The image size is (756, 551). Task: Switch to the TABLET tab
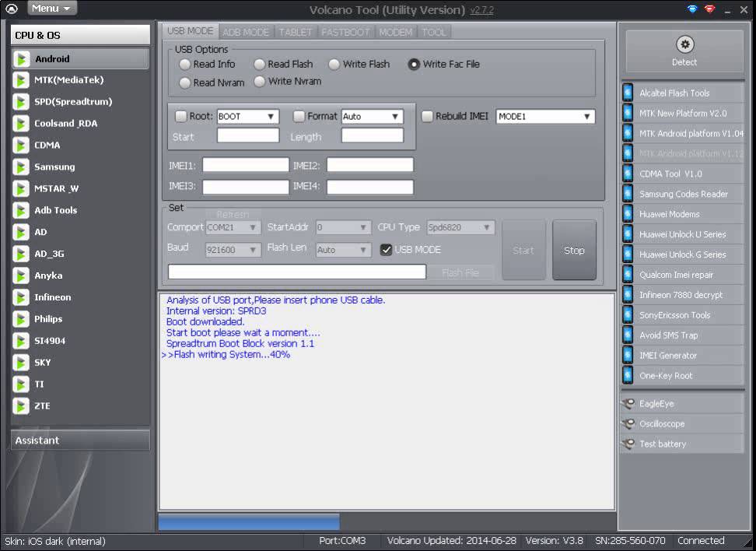pyautogui.click(x=296, y=32)
